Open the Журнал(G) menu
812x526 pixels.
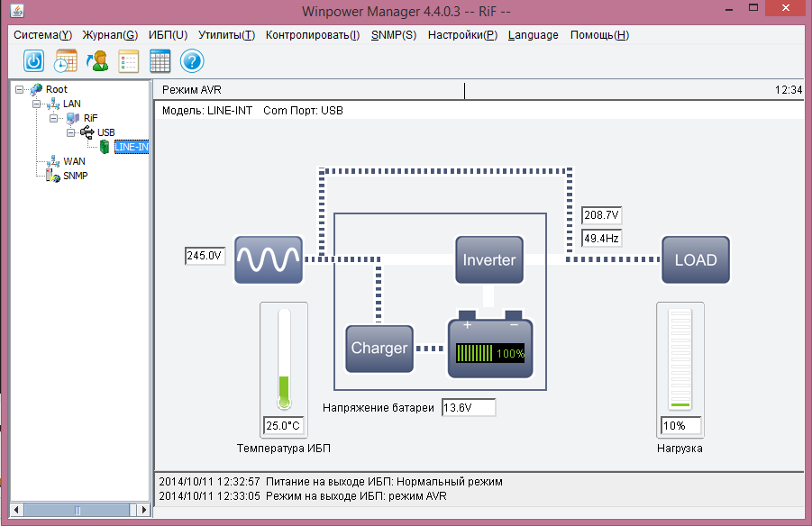pyautogui.click(x=110, y=35)
